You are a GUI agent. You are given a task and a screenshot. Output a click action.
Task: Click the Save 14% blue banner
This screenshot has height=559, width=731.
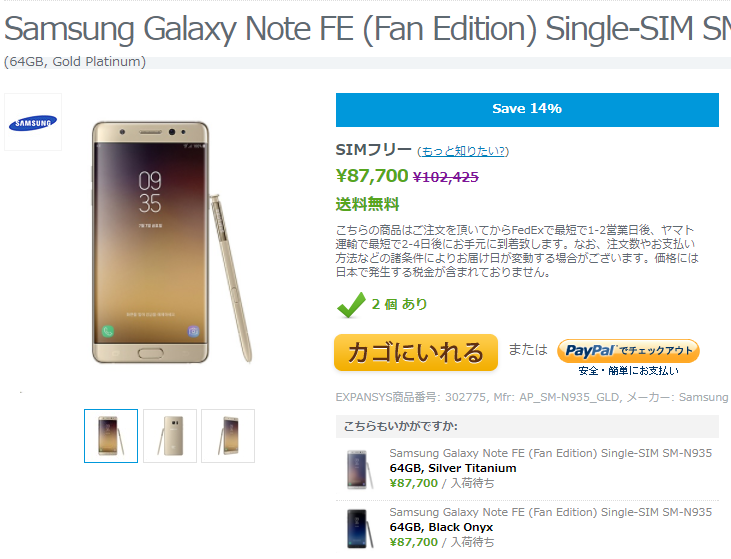[x=527, y=110]
